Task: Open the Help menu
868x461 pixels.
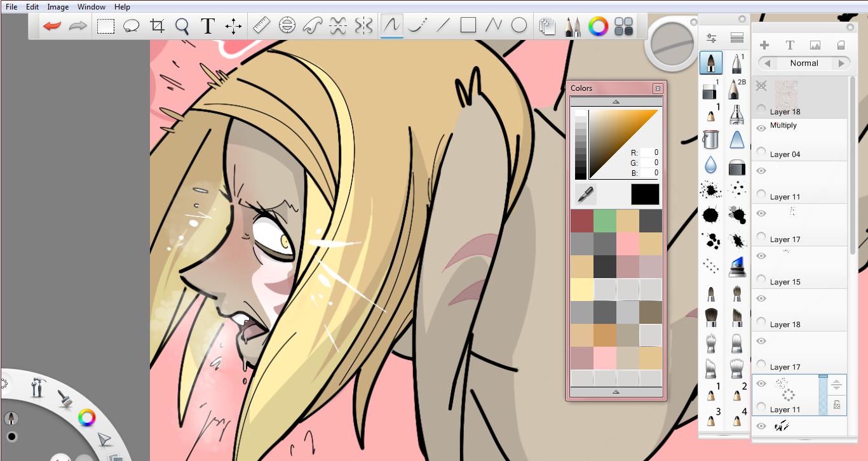Action: coord(122,7)
